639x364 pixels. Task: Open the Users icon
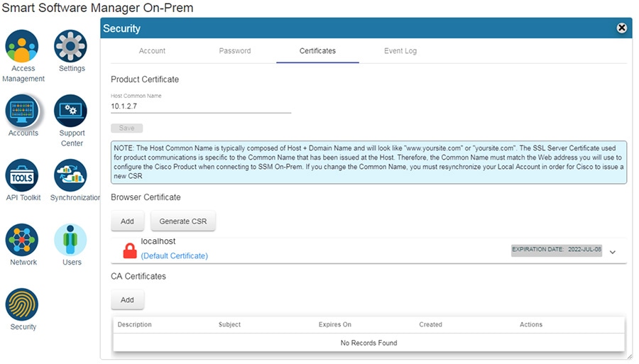[x=70, y=241]
